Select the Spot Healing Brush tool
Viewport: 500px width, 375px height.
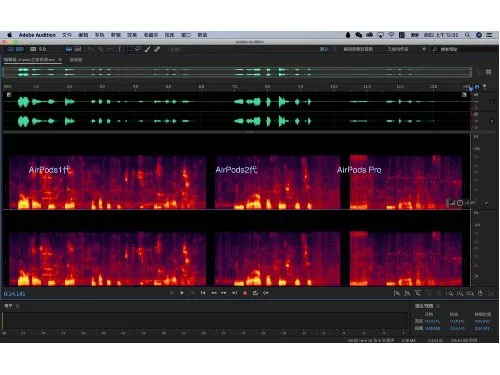pyautogui.click(x=157, y=49)
